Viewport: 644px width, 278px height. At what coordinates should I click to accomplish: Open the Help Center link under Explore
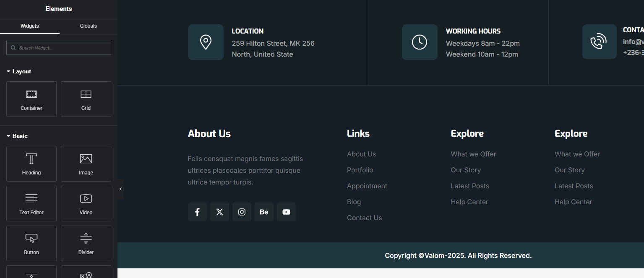[469, 202]
